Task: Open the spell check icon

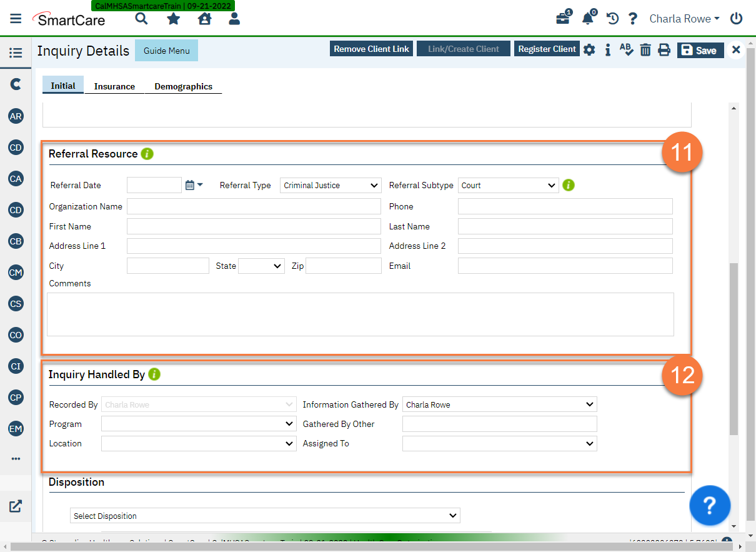Action: 626,49
